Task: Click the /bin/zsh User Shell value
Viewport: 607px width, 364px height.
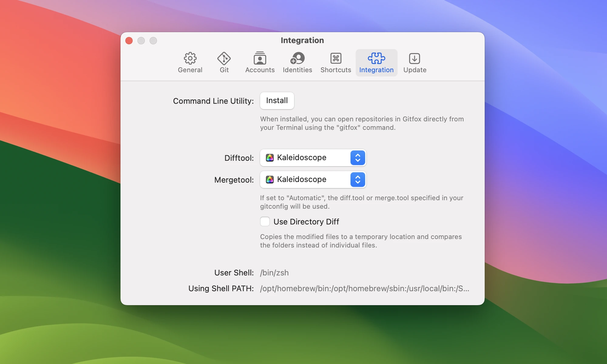Action: 274,273
